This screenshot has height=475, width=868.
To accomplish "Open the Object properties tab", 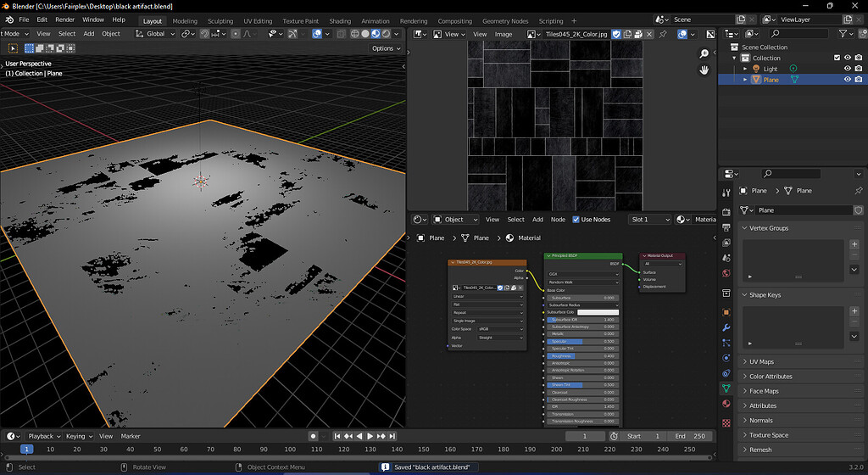I will tap(726, 312).
